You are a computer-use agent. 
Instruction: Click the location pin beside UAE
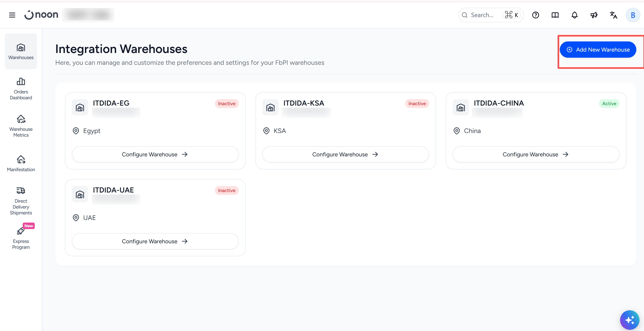[x=76, y=218]
